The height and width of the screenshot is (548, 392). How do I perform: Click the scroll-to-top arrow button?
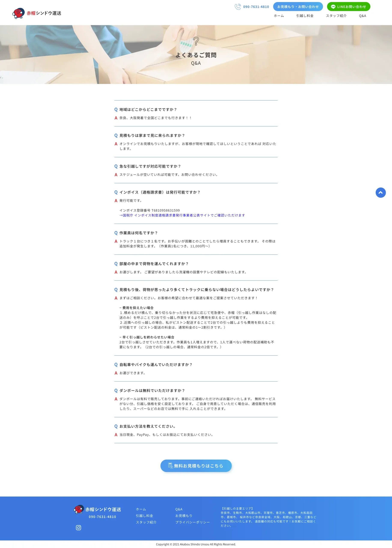coord(380,193)
